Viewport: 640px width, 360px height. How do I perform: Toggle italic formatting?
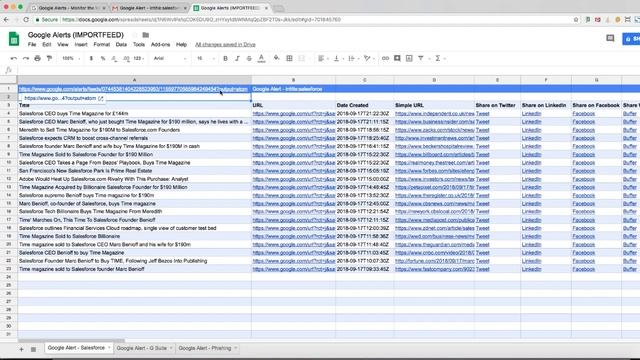[x=237, y=58]
